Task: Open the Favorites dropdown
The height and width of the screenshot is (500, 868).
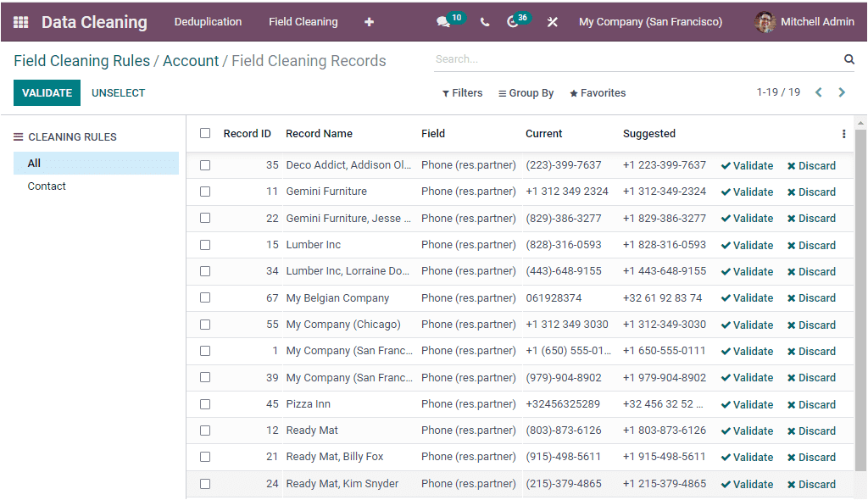Action: 597,93
